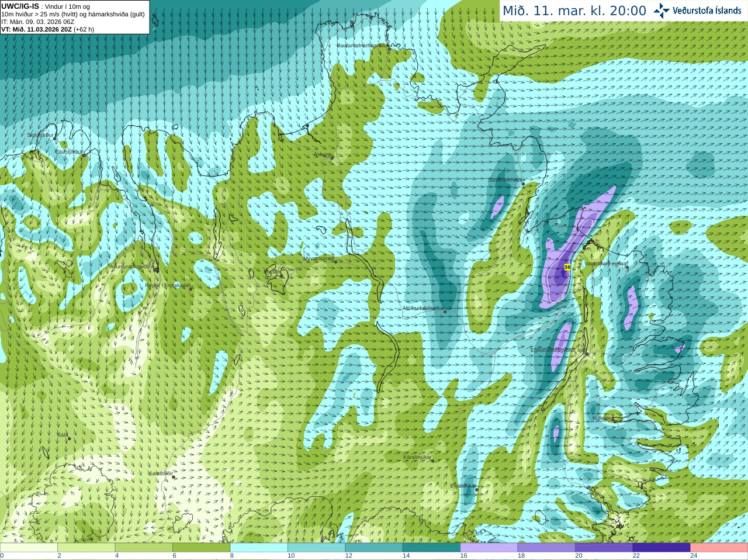Click the 'Mið. 11. mar. kl. 20:00' timestamp
The image size is (748, 560).
click(574, 11)
